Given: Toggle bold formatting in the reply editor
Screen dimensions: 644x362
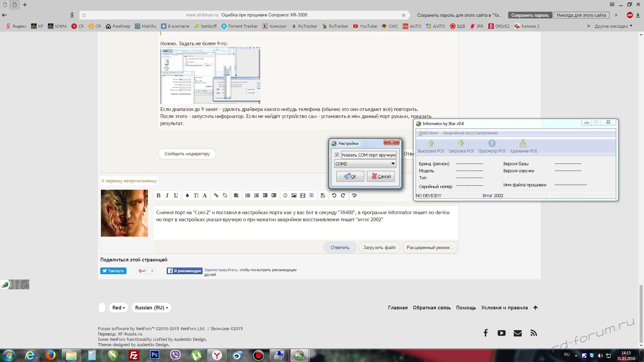Looking at the screenshot, I should (x=158, y=195).
